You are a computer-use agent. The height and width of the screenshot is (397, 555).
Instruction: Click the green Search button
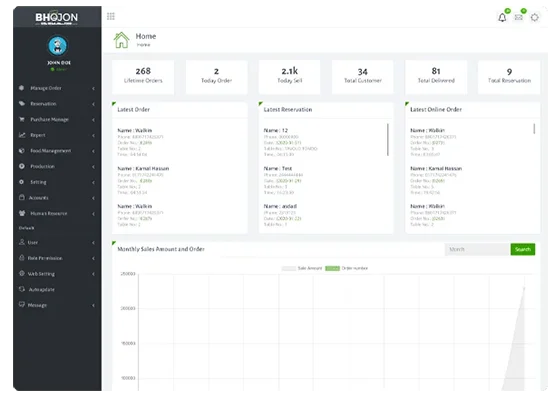(x=522, y=249)
